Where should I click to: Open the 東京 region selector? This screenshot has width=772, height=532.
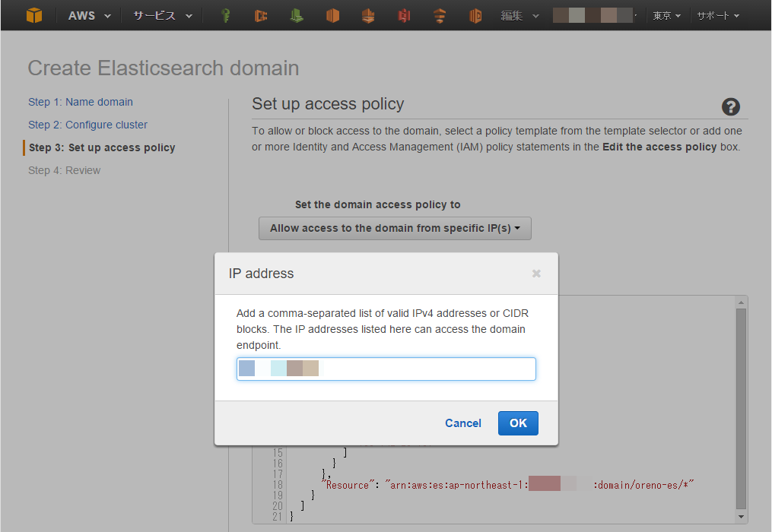pos(666,16)
